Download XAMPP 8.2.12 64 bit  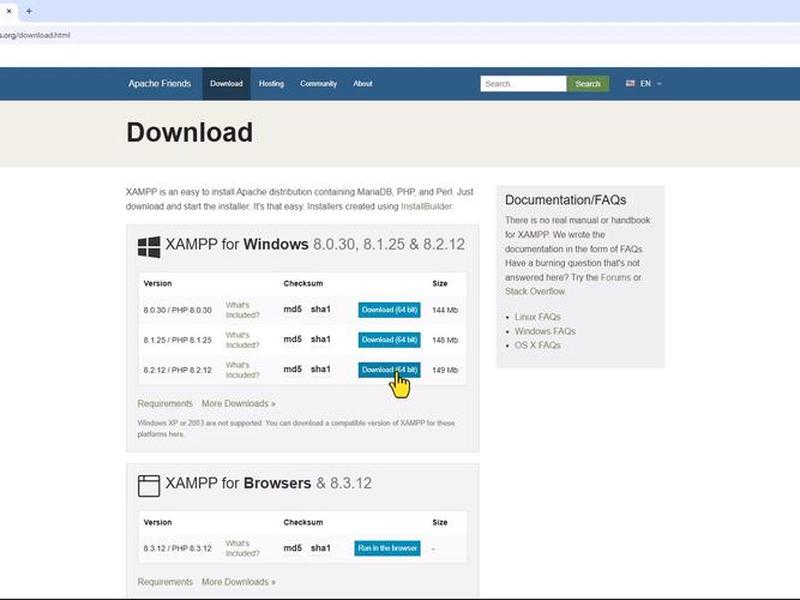pos(389,370)
